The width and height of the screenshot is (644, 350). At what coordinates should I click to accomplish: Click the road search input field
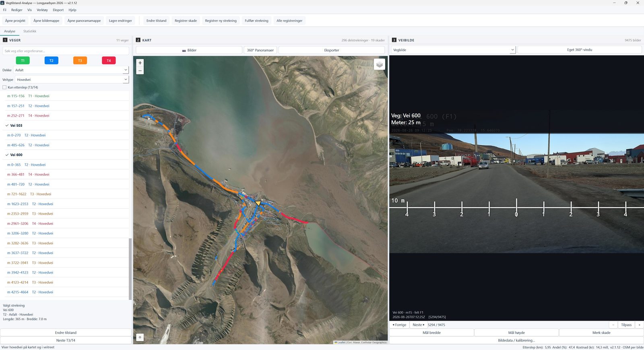point(66,51)
